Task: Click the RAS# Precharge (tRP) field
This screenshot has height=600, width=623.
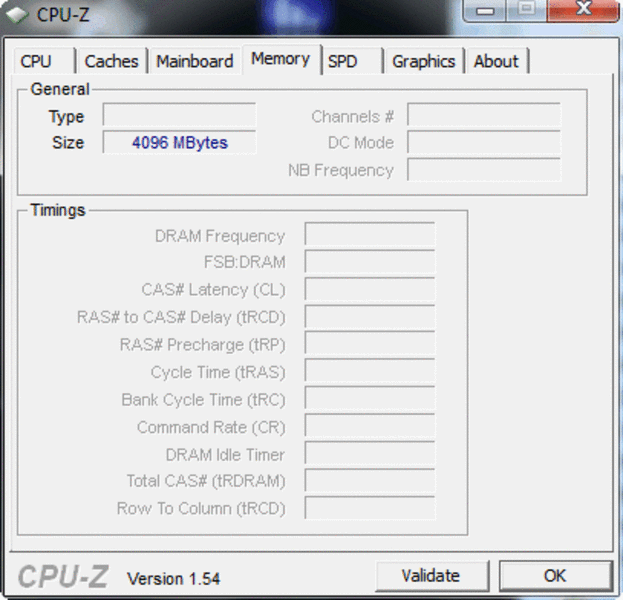Action: click(370, 343)
